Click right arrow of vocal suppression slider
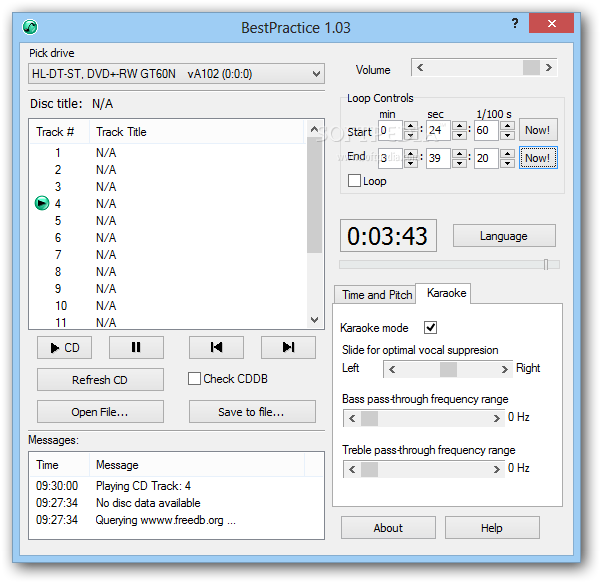Image resolution: width=601 pixels, height=583 pixels. tap(504, 370)
